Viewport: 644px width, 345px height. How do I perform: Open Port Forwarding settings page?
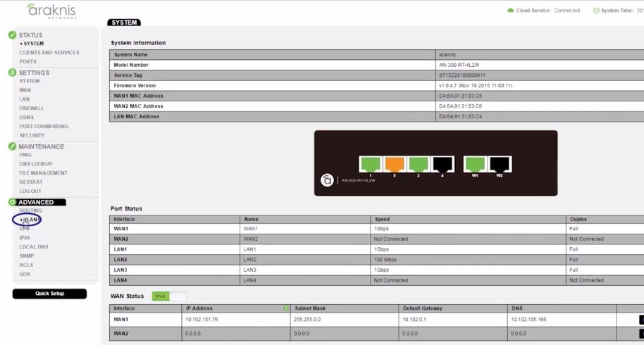click(44, 127)
